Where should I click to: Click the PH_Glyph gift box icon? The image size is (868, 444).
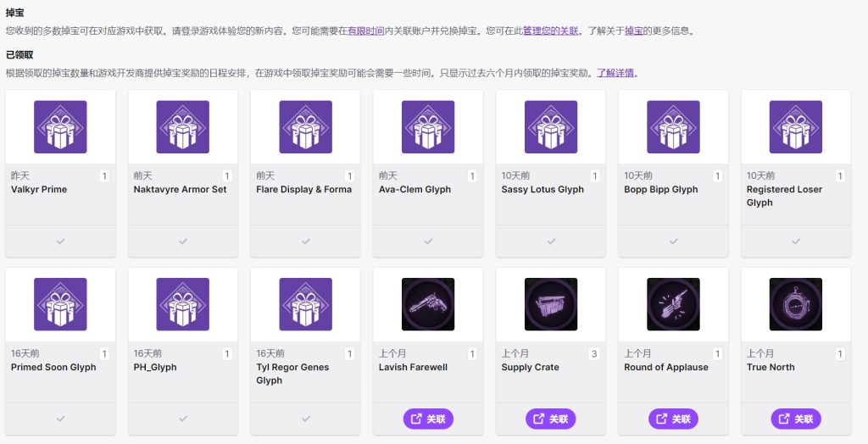coord(183,304)
